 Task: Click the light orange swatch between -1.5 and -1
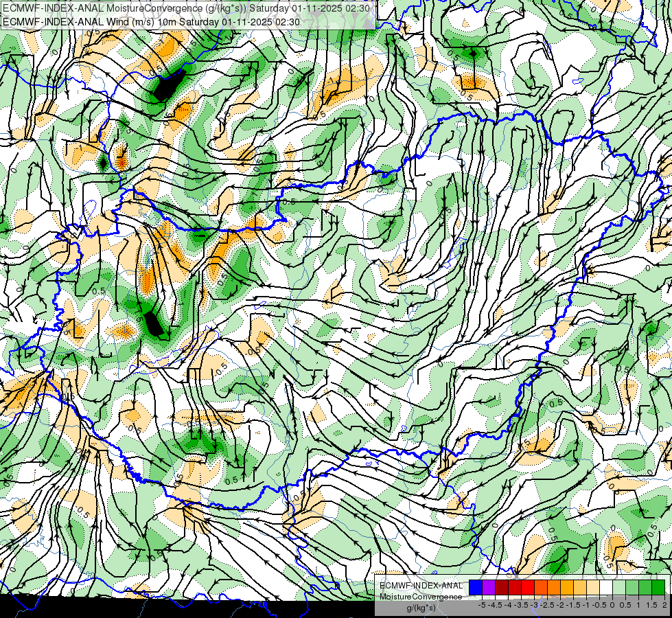point(580,588)
